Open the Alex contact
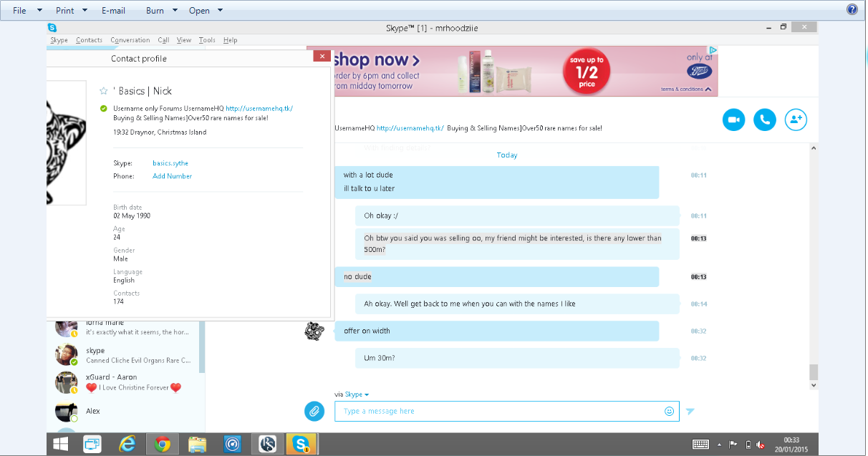Image resolution: width=868 pixels, height=456 pixels. (125, 411)
